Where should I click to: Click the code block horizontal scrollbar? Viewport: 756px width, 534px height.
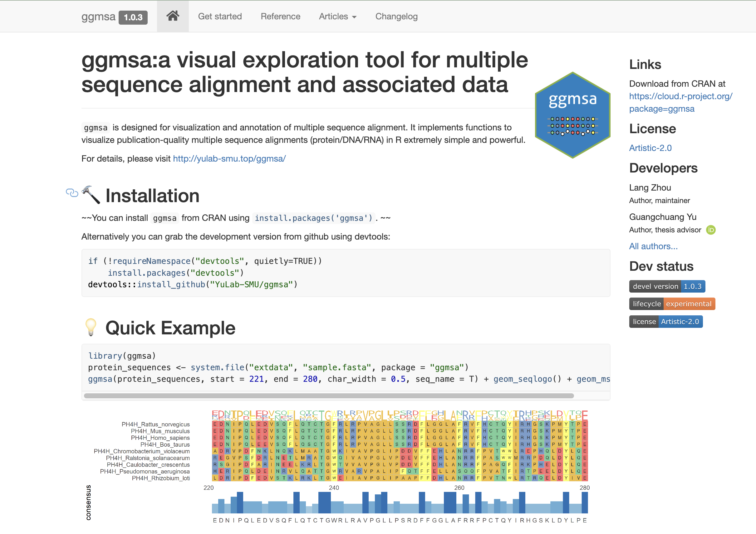coord(329,396)
